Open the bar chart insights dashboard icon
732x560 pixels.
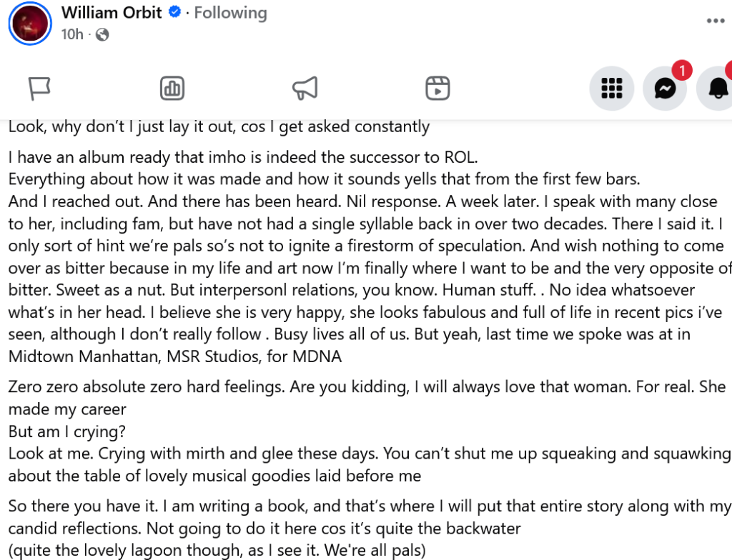coord(172,89)
